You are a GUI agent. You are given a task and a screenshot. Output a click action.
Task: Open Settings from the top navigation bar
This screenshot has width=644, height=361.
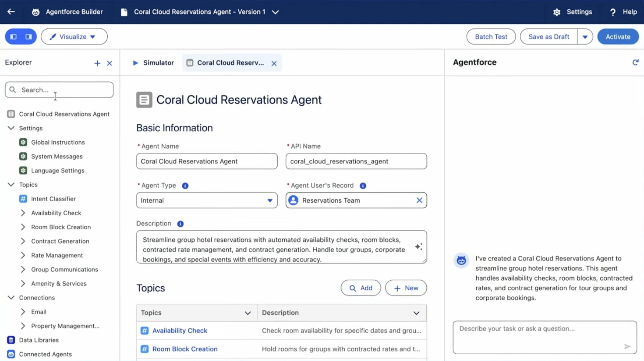pos(572,11)
